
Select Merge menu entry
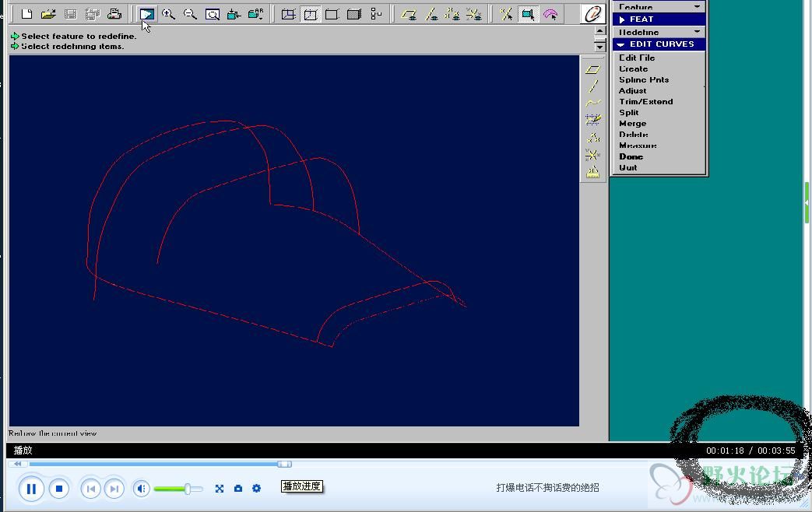coord(632,123)
